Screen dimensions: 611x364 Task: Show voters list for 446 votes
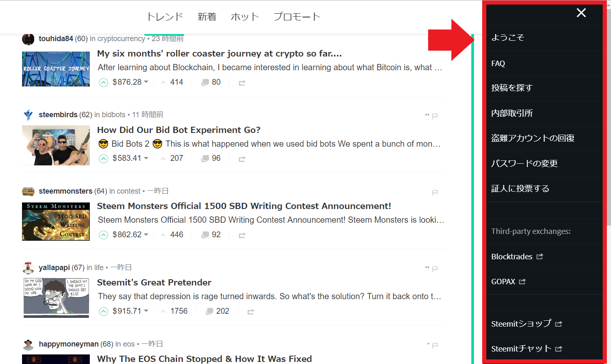172,235
